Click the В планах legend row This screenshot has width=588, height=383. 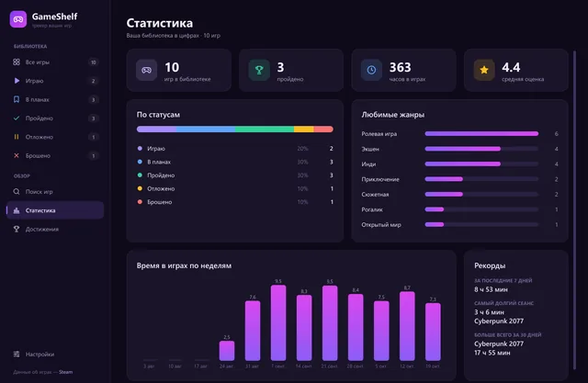tap(235, 162)
